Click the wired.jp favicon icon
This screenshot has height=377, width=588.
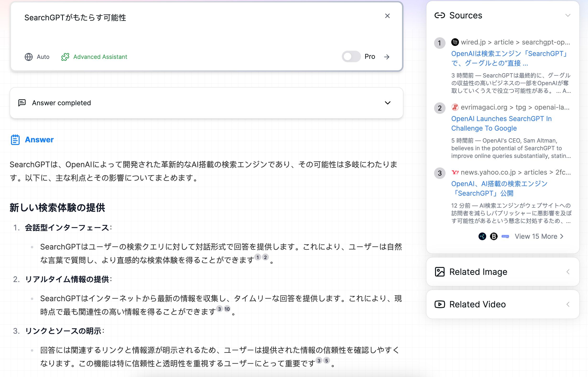455,42
